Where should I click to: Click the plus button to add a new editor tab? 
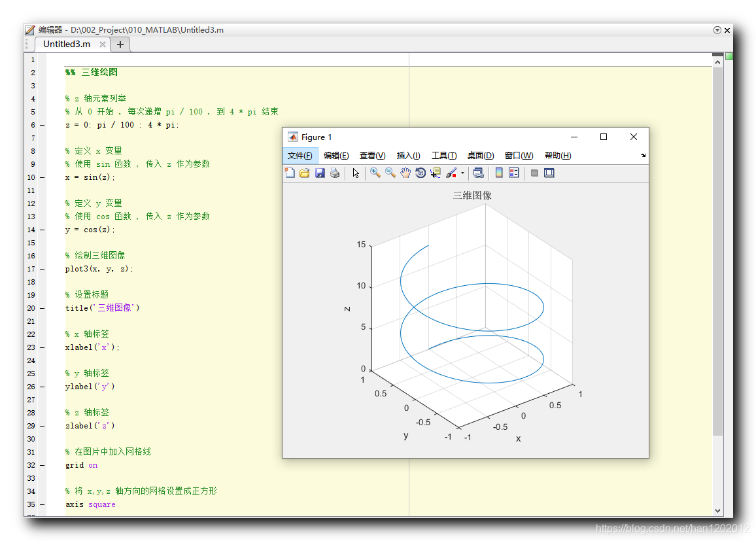120,44
